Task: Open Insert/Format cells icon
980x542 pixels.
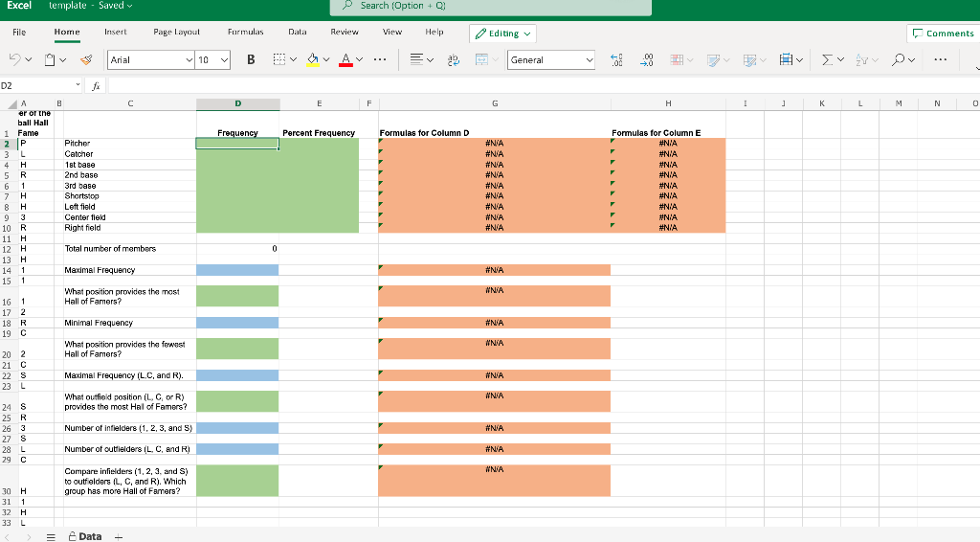Action: [x=787, y=59]
